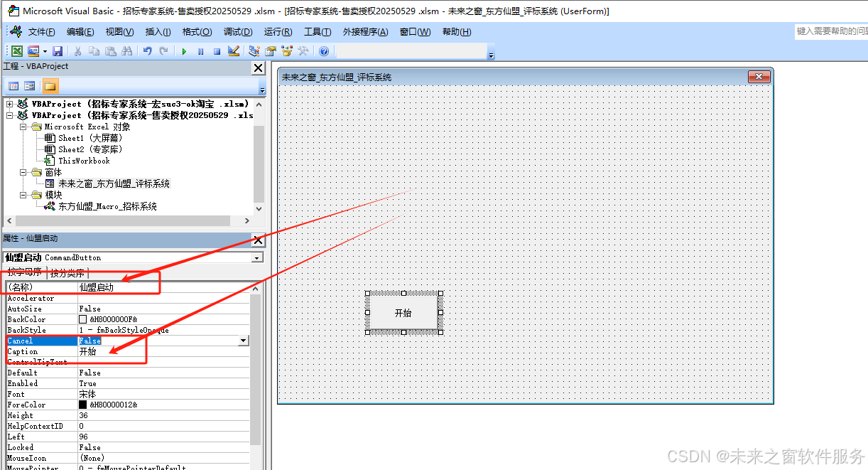868x470 pixels.
Task: Switch to 按字母序 tab
Action: (25, 272)
